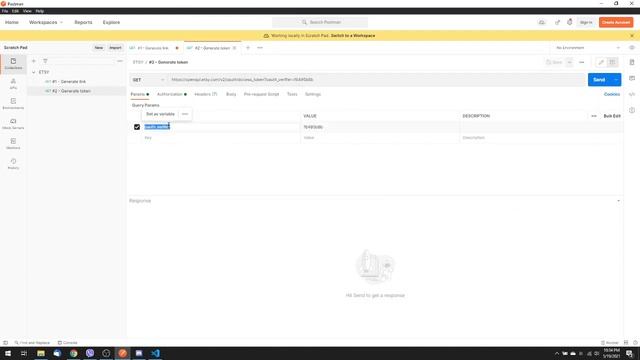Open the Help menu
This screenshot has width=640, height=360.
40,11
